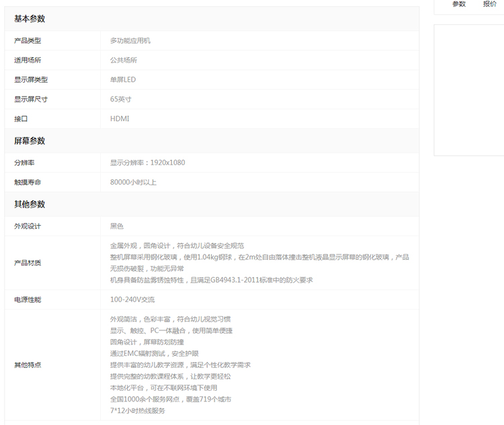Select the 显示屏类型 row label
This screenshot has width=504, height=425.
pyautogui.click(x=31, y=80)
